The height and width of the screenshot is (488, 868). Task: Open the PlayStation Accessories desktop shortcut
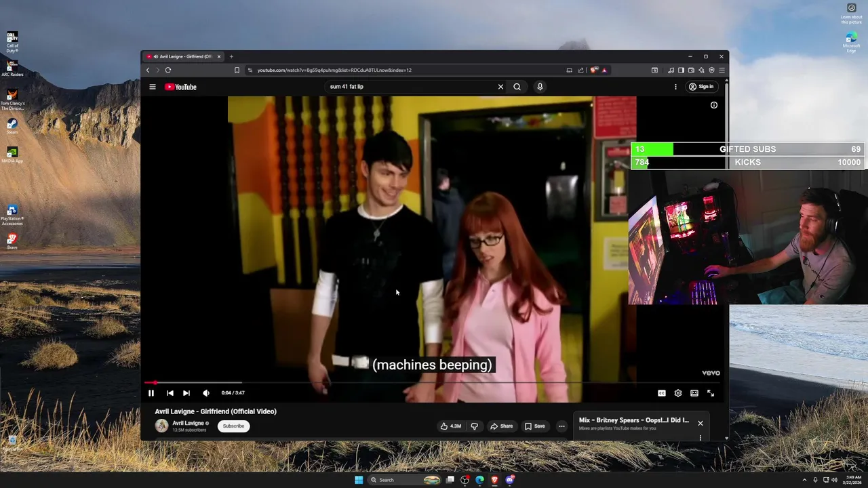click(x=12, y=216)
